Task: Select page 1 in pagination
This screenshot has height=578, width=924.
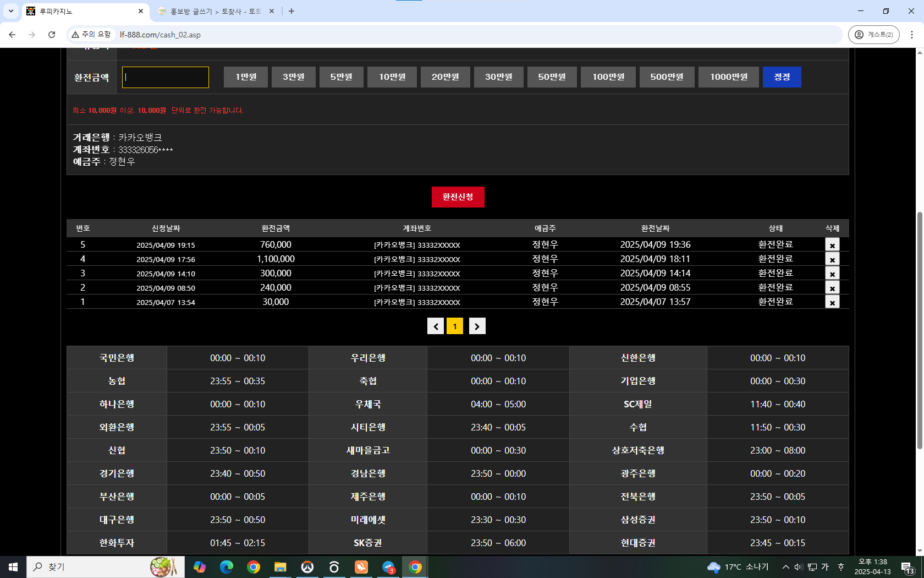Action: 455,326
